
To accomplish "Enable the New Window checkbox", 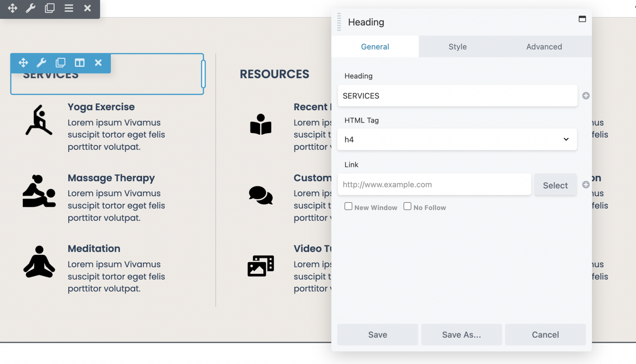I will click(348, 206).
